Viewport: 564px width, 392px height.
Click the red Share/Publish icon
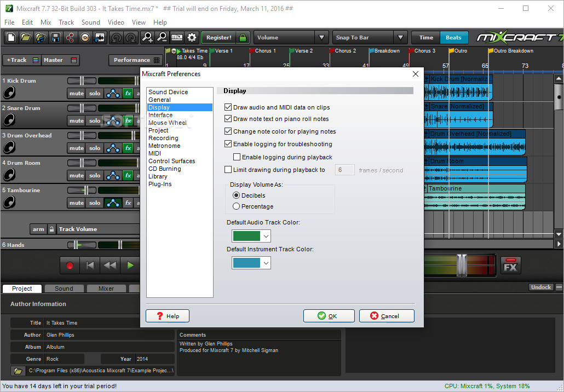[x=70, y=37]
